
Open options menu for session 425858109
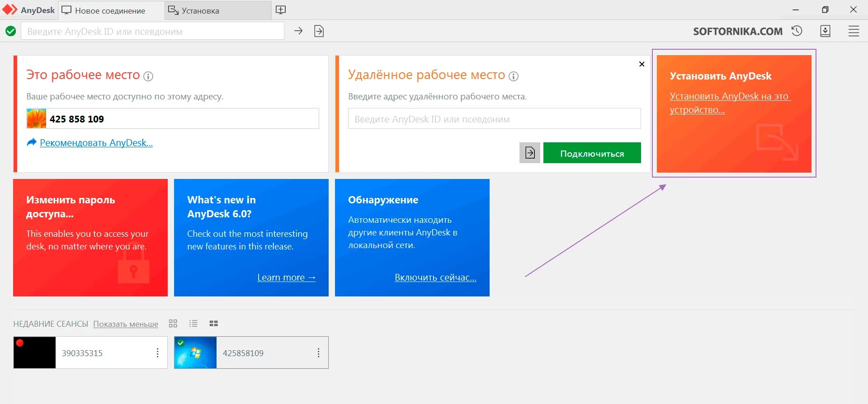point(318,353)
